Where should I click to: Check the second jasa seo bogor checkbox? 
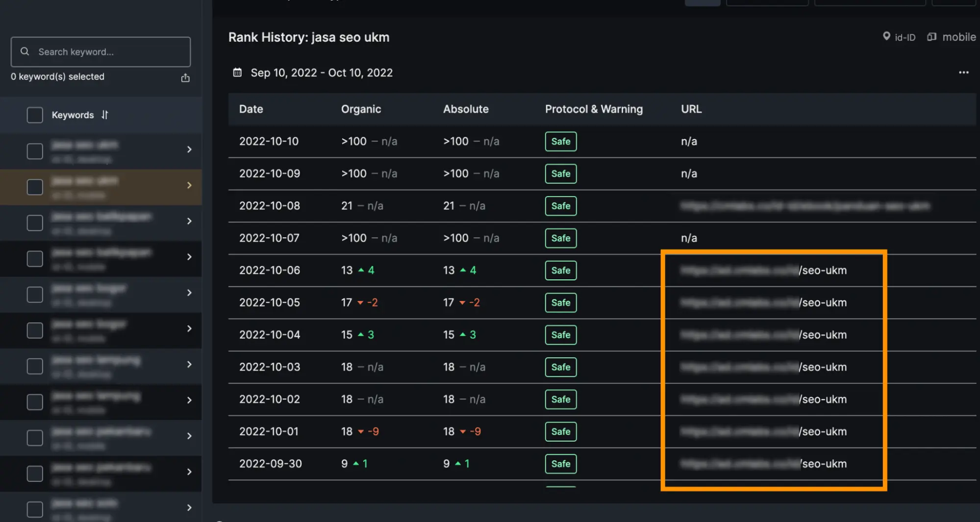coord(35,330)
